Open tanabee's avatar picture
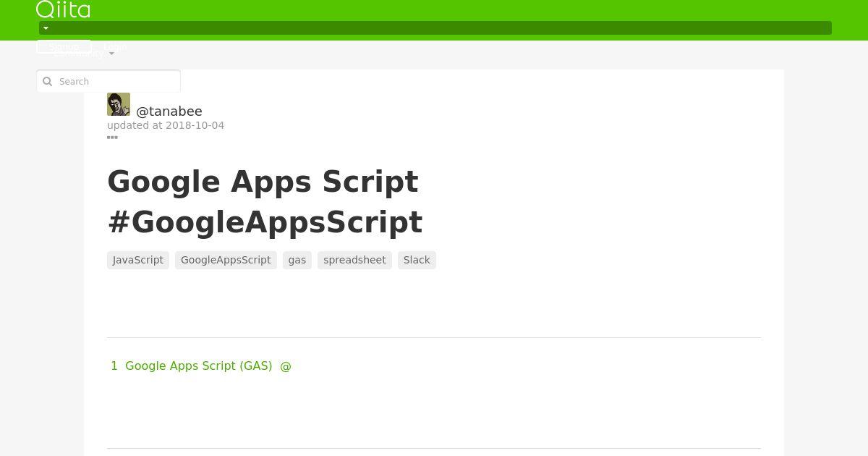The height and width of the screenshot is (456, 868). point(119,104)
